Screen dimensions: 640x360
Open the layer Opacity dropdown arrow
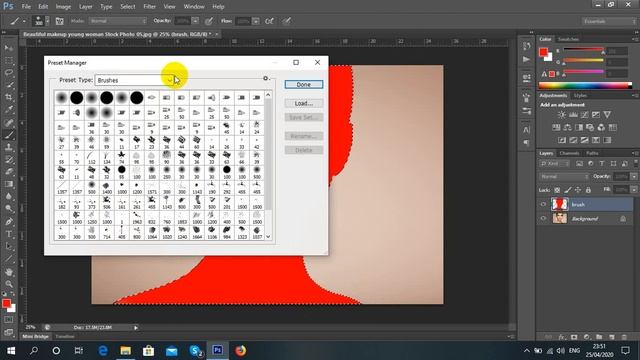(x=634, y=177)
